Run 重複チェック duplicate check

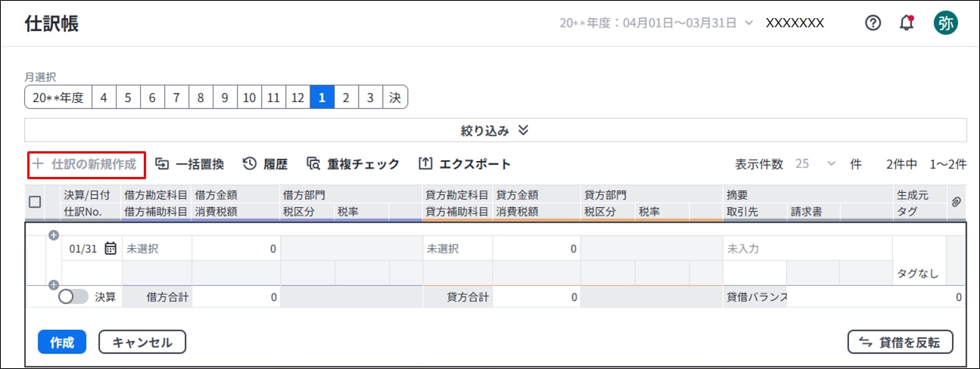(x=353, y=164)
